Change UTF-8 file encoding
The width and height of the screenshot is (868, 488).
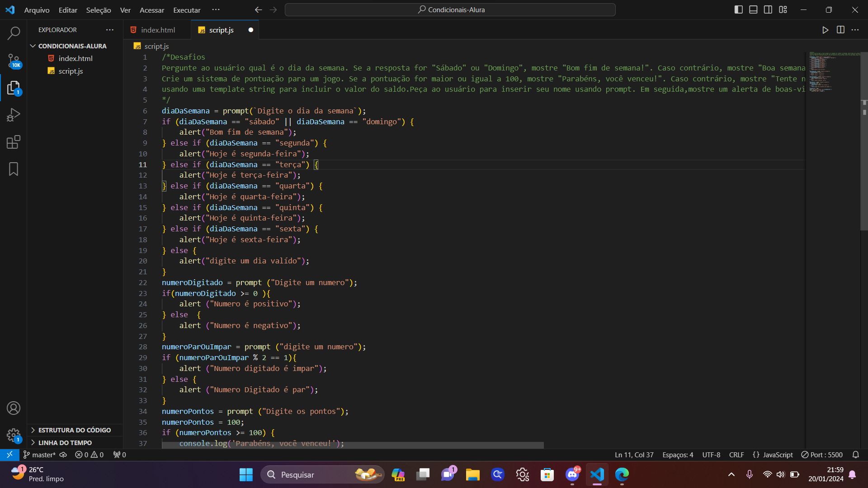tap(711, 455)
